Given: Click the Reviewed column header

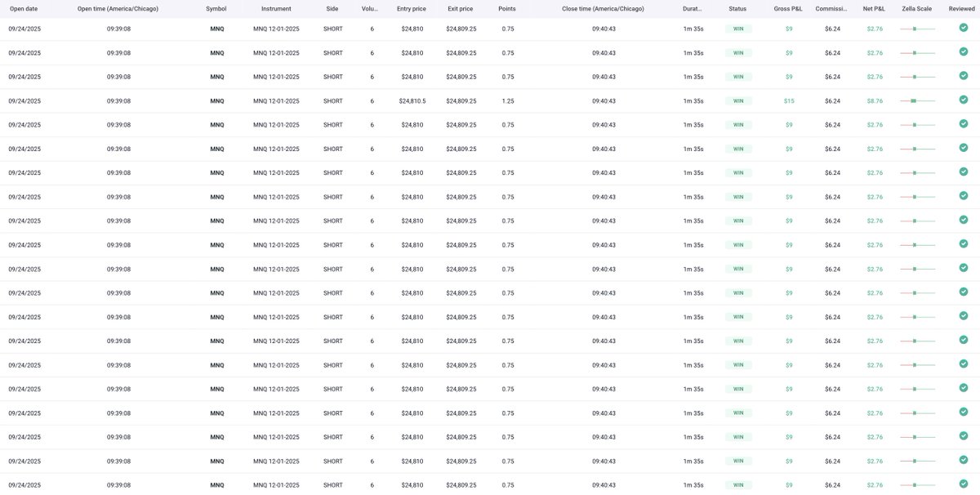Looking at the screenshot, I should point(962,8).
